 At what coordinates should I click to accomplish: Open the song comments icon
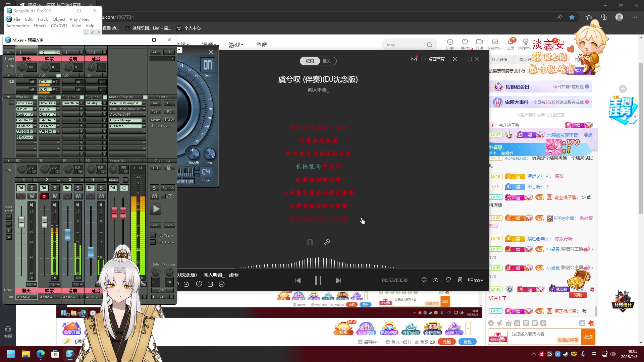point(199,284)
